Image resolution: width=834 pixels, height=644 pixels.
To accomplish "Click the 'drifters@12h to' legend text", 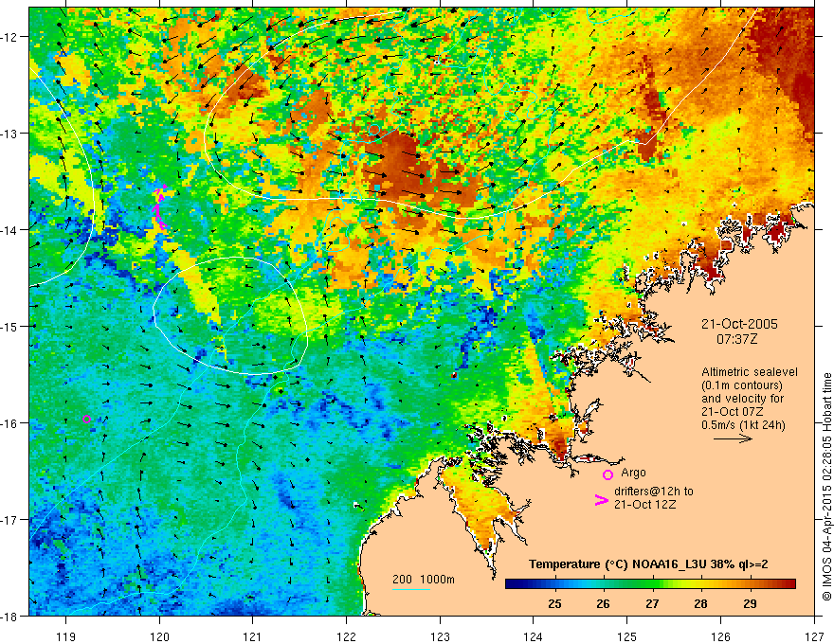I will (x=654, y=492).
